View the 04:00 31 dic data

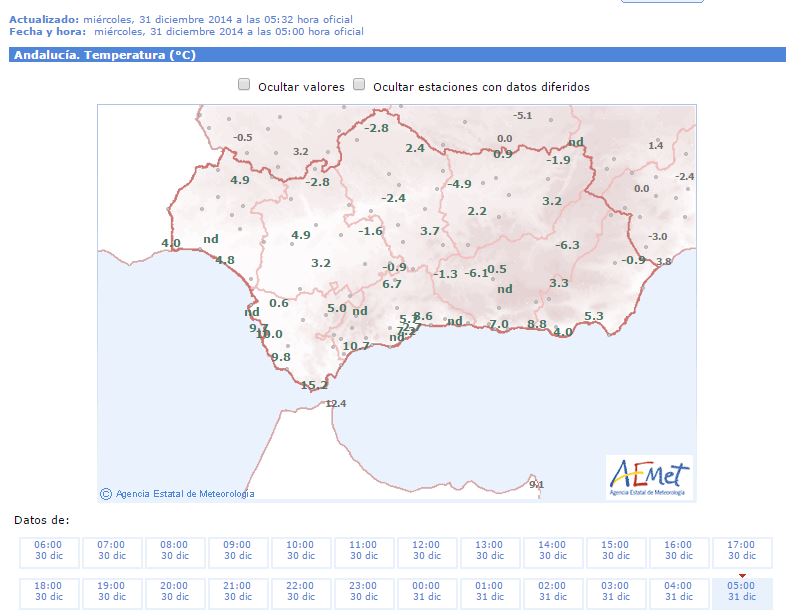(x=679, y=591)
